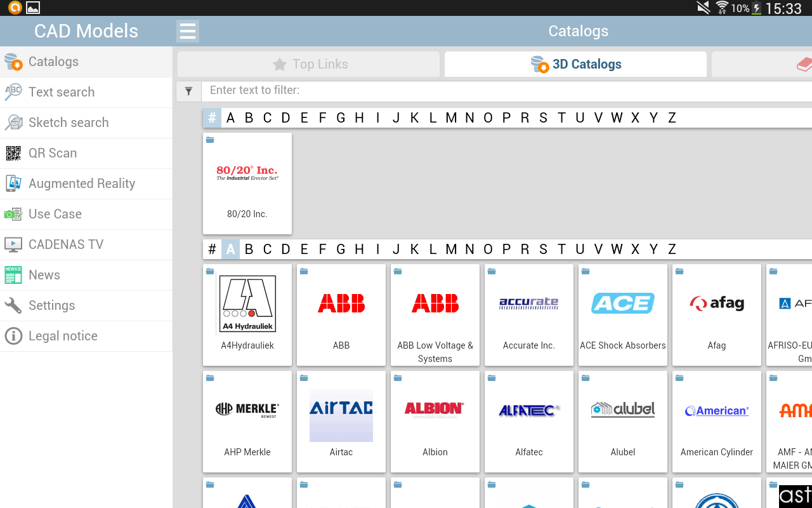812x508 pixels.
Task: Launch the QR Scan code icon
Action: point(13,153)
